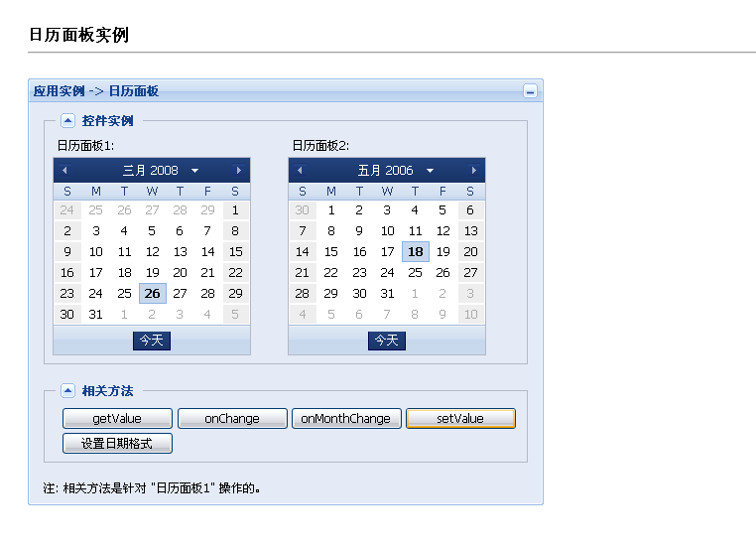Click 今天 button in calendar panel 1
756x548 pixels.
[x=152, y=341]
